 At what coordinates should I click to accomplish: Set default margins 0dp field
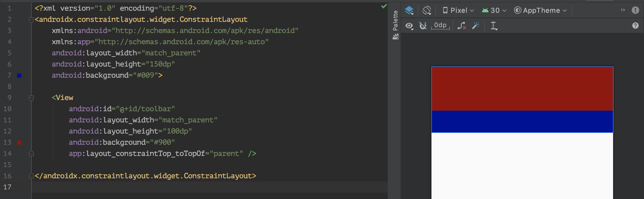click(x=441, y=26)
